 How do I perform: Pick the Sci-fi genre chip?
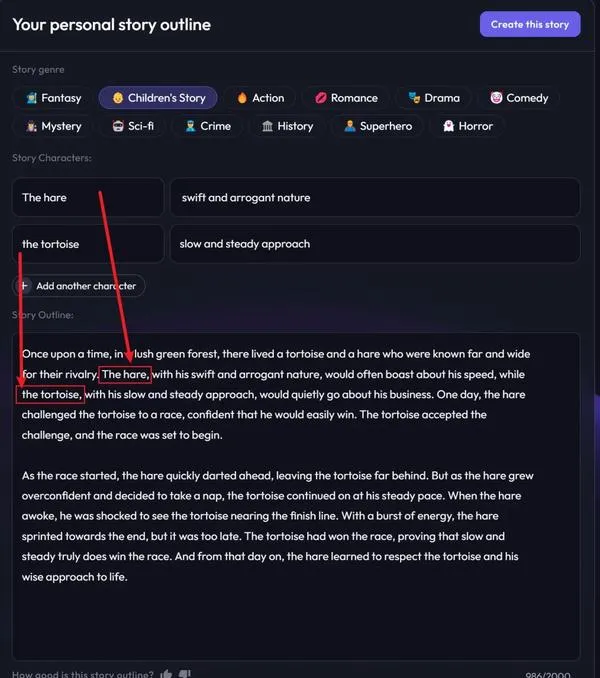click(x=133, y=126)
